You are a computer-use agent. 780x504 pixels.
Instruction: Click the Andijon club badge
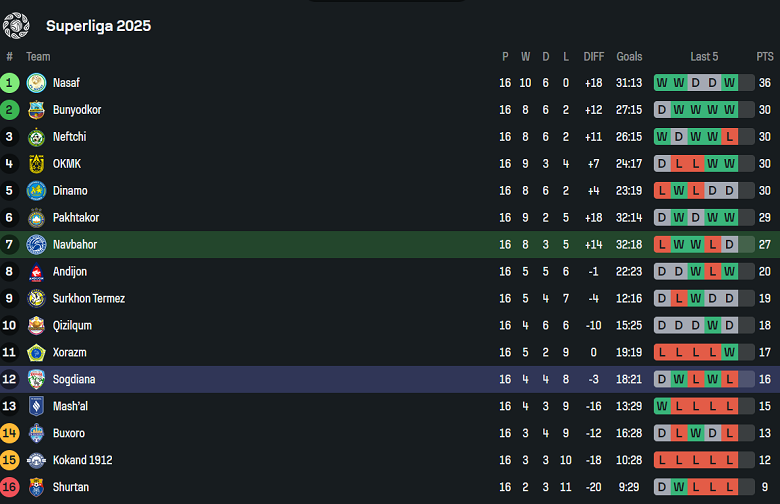[x=36, y=272]
